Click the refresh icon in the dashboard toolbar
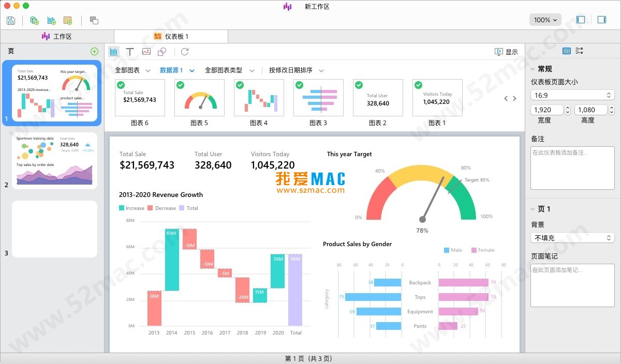 (x=185, y=52)
